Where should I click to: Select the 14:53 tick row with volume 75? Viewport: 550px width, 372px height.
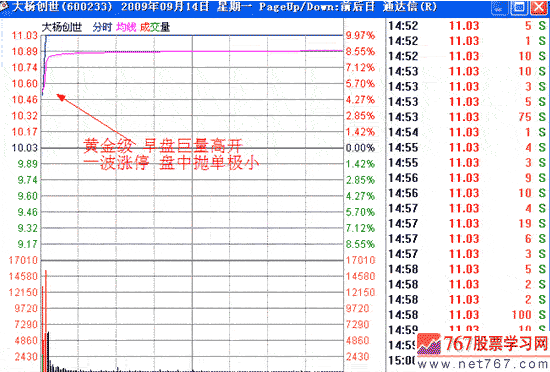tap(467, 117)
